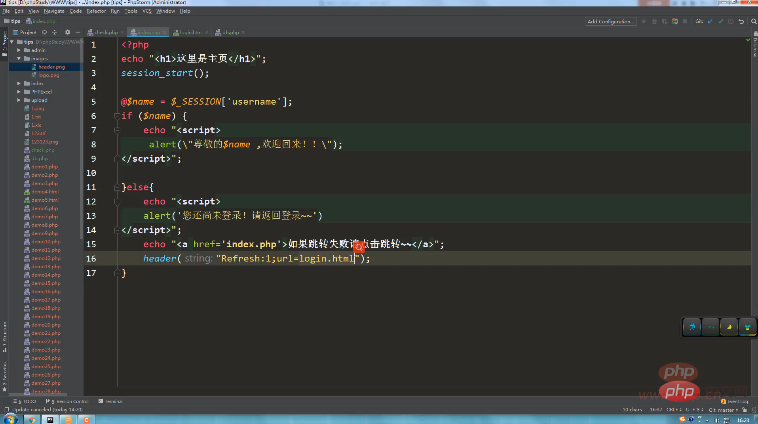The image size is (758, 424).
Task: Toggle fold marker at line 11 else block
Action: 117,187
